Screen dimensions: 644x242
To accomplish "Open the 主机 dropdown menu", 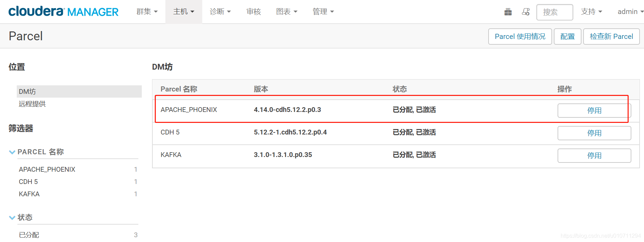I will tap(184, 12).
